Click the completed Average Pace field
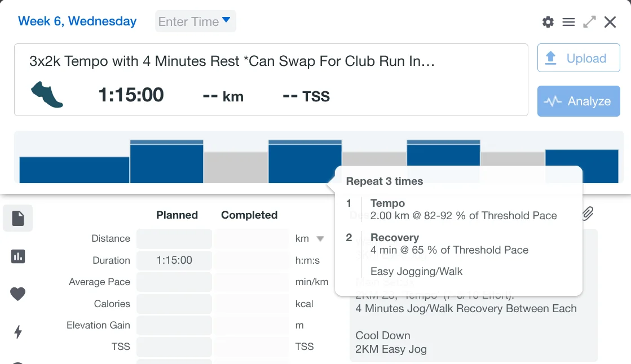 click(252, 282)
